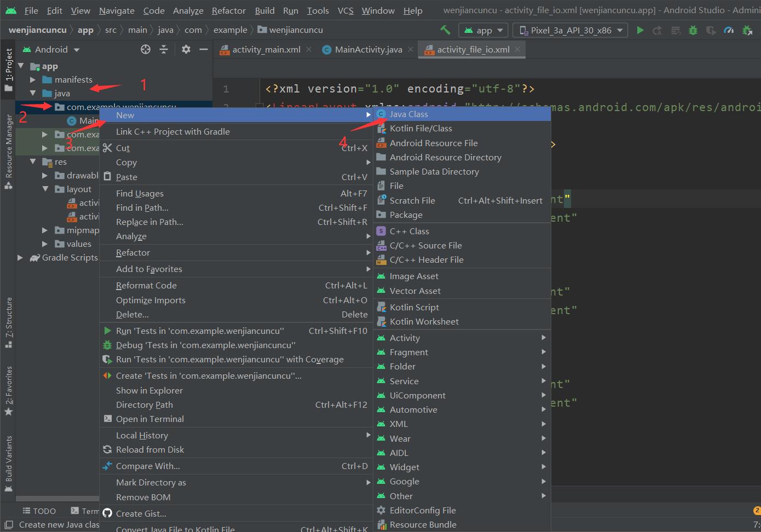Run the app with green play icon
Screen dimensions: 761x532
pos(640,30)
